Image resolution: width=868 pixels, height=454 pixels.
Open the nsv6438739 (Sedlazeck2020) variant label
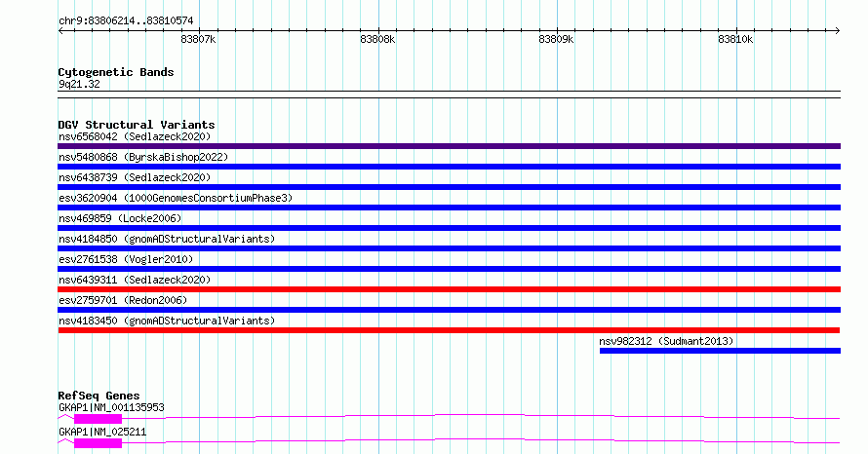[x=135, y=177]
